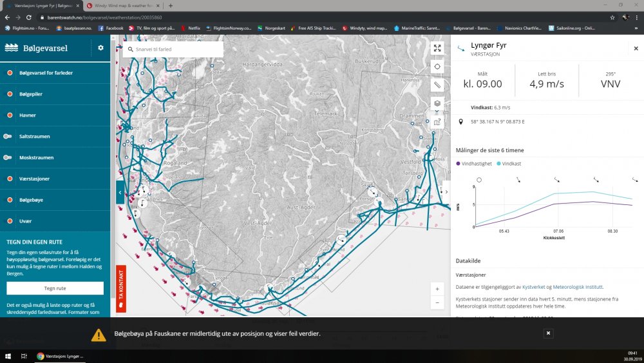Open the baatplassen.no bookmark
Viewport: 644px width, 363px height.
click(x=74, y=28)
